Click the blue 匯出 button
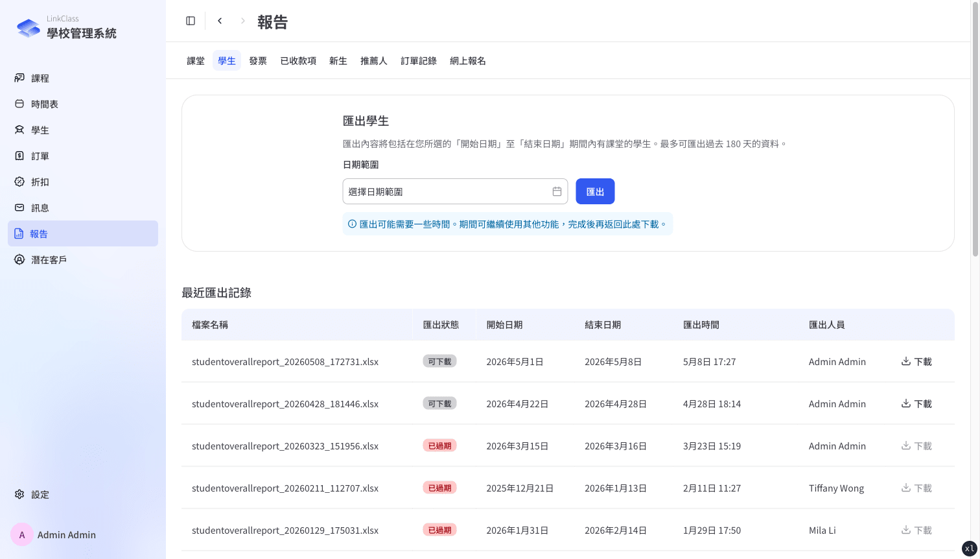 [595, 191]
